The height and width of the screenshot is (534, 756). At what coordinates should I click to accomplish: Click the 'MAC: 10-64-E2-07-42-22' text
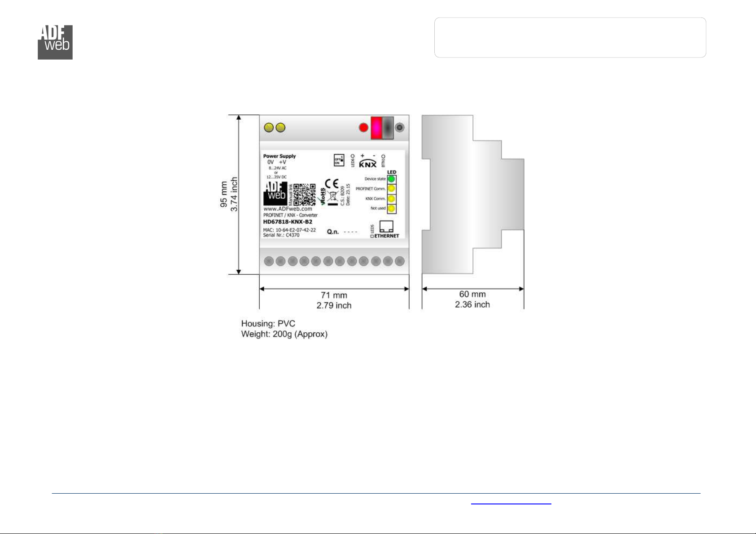click(289, 230)
